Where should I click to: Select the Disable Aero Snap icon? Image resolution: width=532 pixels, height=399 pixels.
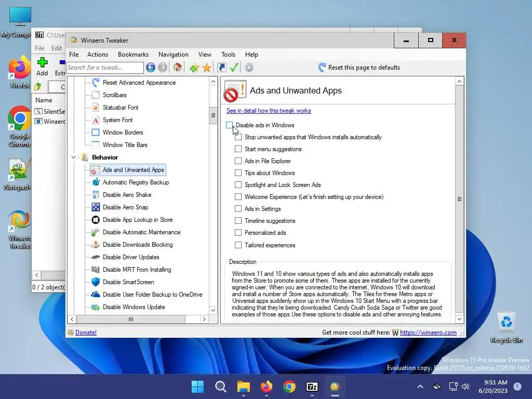(x=96, y=207)
